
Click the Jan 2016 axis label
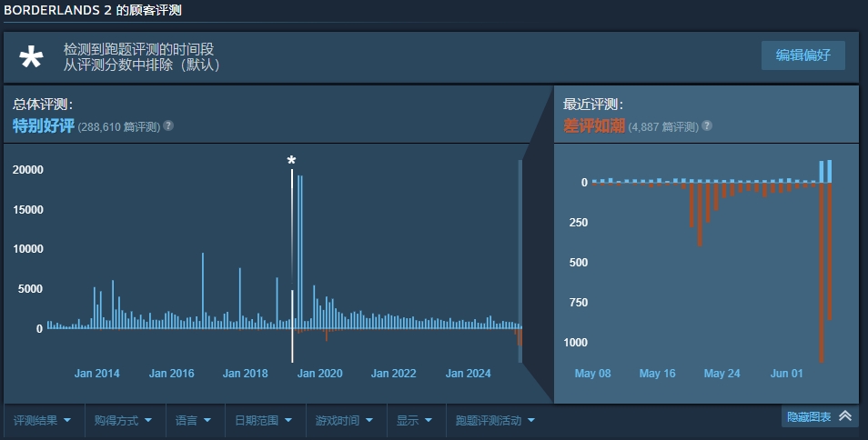click(x=172, y=373)
